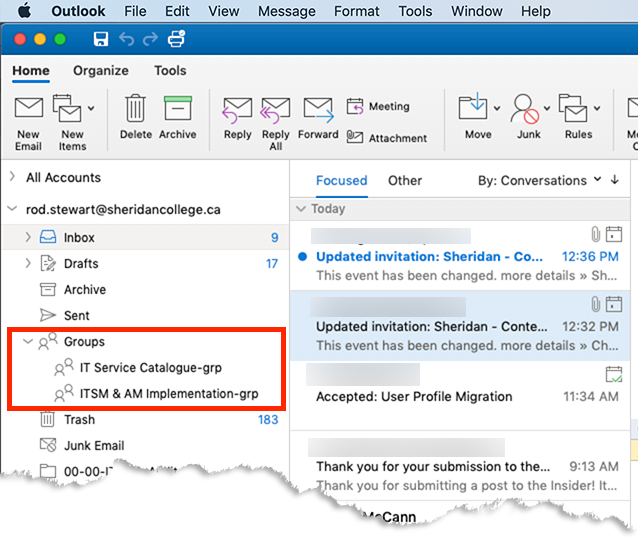The image size is (638, 554).
Task: Click the Save icon in title bar
Action: pyautogui.click(x=101, y=39)
